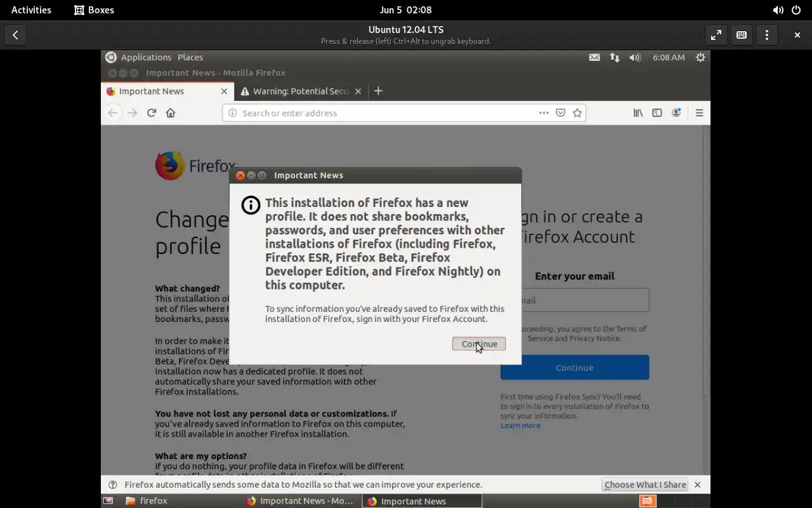Viewport: 812px width, 508px height.
Task: Show desktop icon in guest taskbar
Action: (108, 501)
